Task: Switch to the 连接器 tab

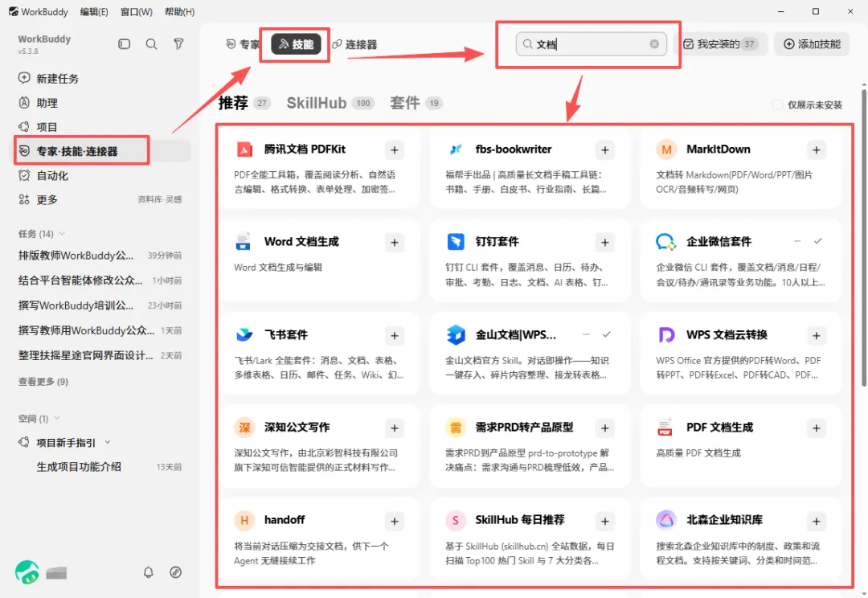Action: (x=354, y=44)
